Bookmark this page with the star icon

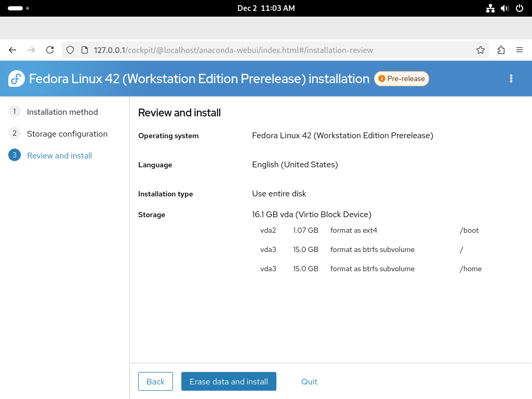click(481, 50)
